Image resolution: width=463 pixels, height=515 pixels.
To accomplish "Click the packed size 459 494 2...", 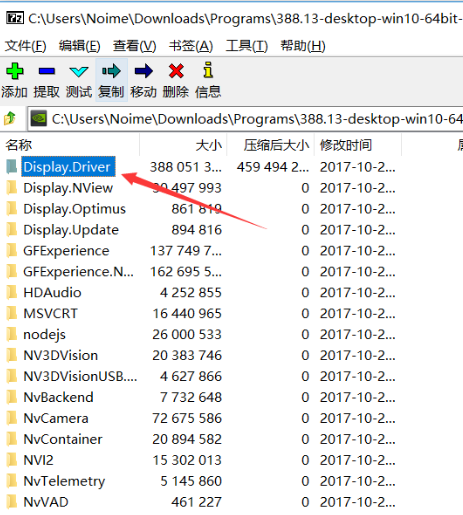I will tap(273, 167).
